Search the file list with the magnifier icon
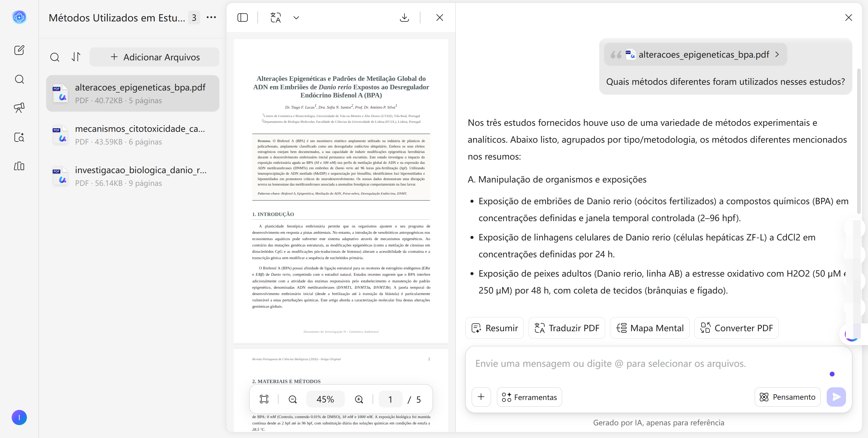Screen dimensions: 868x438 [55, 57]
